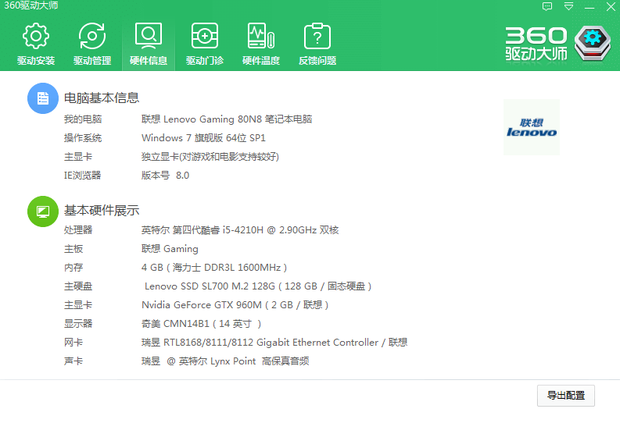Click the 我的电脑 label

tap(83, 119)
